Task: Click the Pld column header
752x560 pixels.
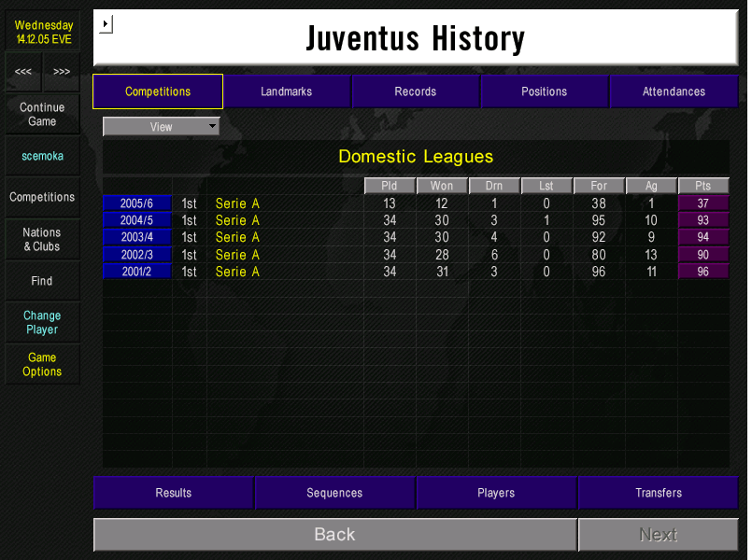Action: (x=390, y=186)
